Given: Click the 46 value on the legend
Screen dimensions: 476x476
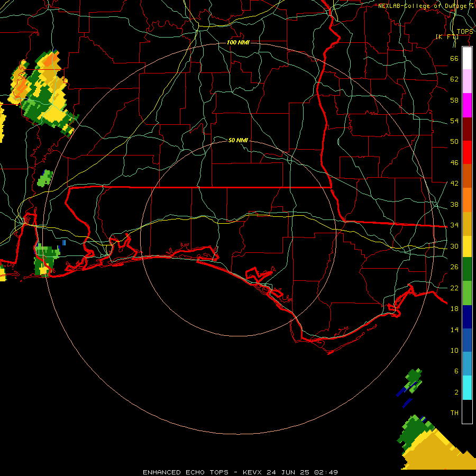Looking at the screenshot, I should [x=454, y=163].
